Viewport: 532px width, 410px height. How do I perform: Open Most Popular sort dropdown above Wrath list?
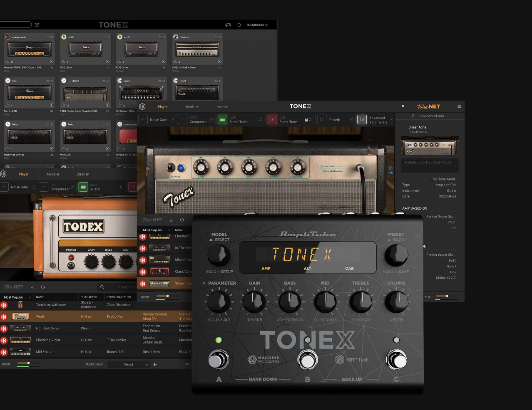coord(17,297)
